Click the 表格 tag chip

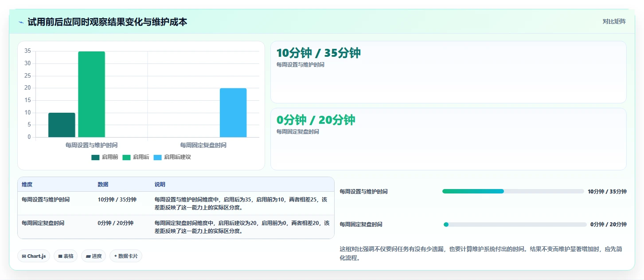click(x=66, y=256)
